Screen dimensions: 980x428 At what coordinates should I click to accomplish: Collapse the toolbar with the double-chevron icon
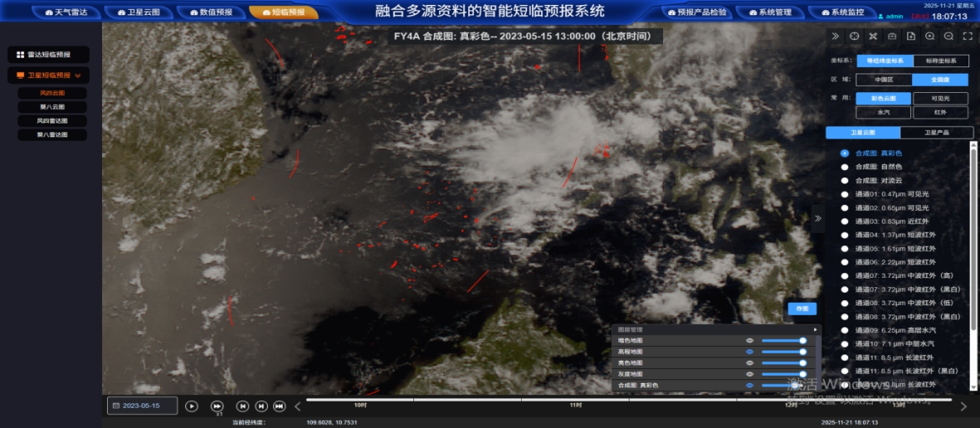tap(836, 36)
